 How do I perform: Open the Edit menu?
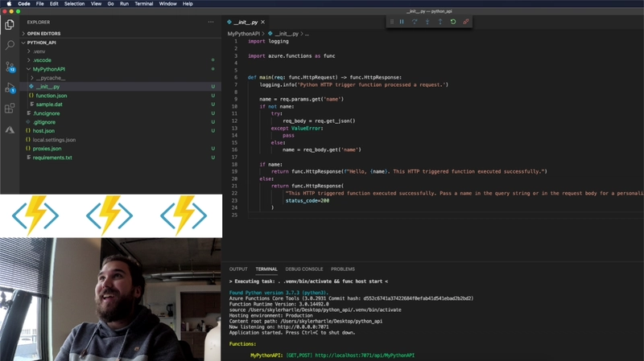(x=54, y=4)
